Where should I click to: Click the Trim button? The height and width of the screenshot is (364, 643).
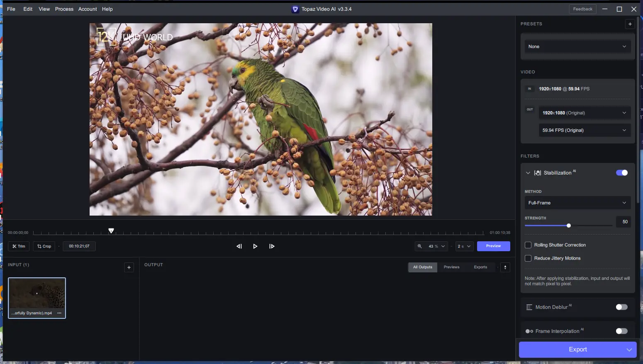(19, 246)
